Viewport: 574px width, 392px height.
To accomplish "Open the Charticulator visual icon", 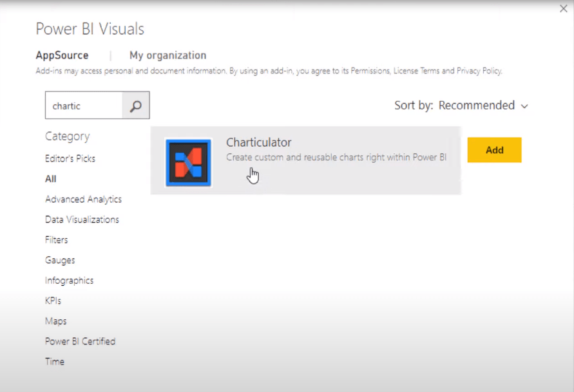I will click(x=188, y=162).
